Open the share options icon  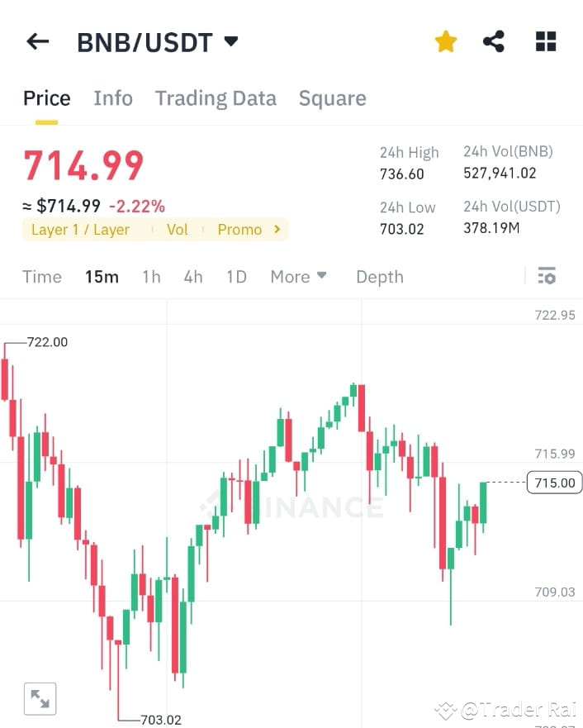pyautogui.click(x=494, y=40)
